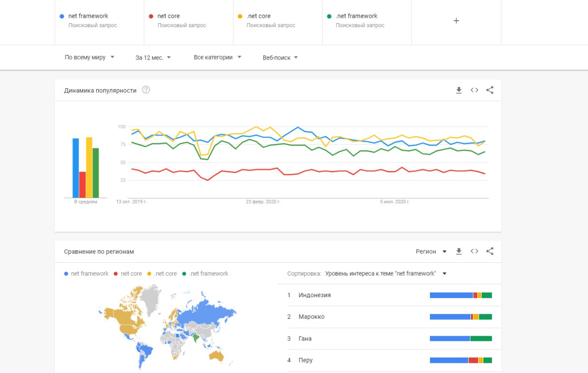The height and width of the screenshot is (373, 588).
Task: Select Марокко row in region list
Action: tap(390, 316)
